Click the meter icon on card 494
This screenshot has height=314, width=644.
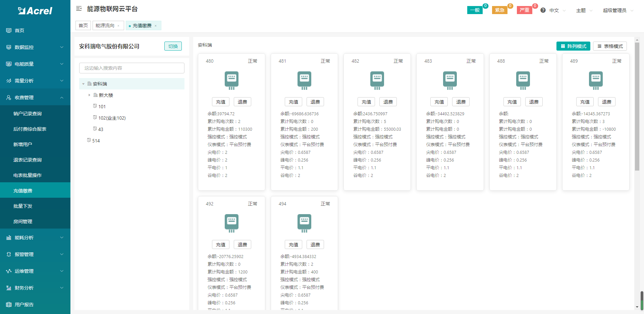304,223
